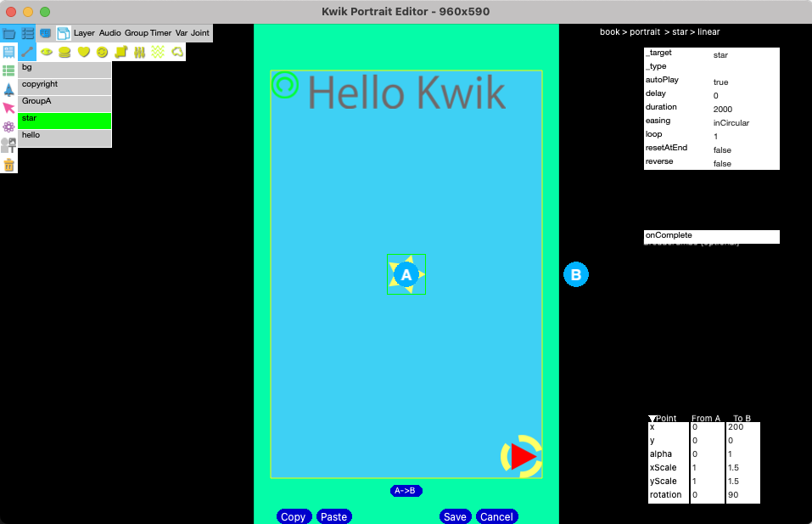Screen dimensions: 812x524
Task: Choose the yellow stacked coins bounce icon
Action: [x=64, y=52]
